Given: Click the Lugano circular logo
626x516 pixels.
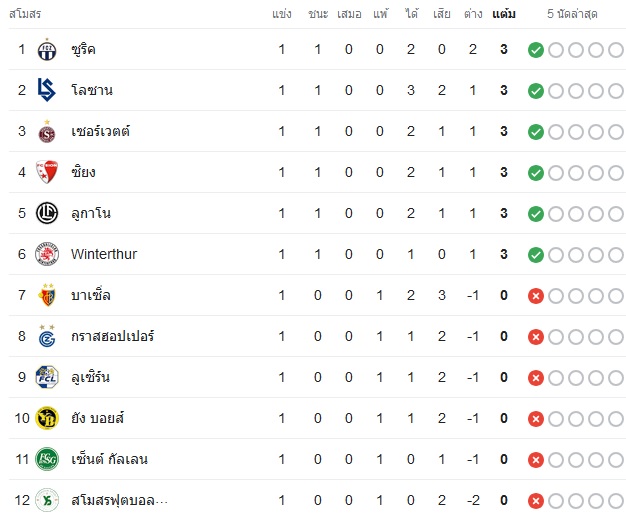Looking at the screenshot, I should (x=47, y=213).
